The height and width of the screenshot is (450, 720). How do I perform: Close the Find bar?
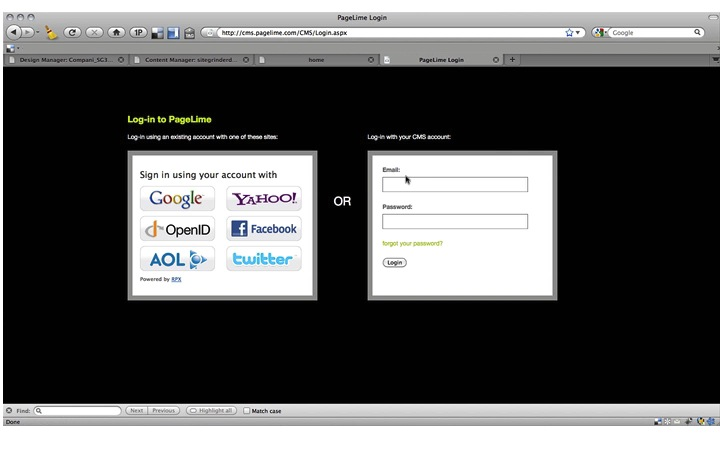click(9, 411)
